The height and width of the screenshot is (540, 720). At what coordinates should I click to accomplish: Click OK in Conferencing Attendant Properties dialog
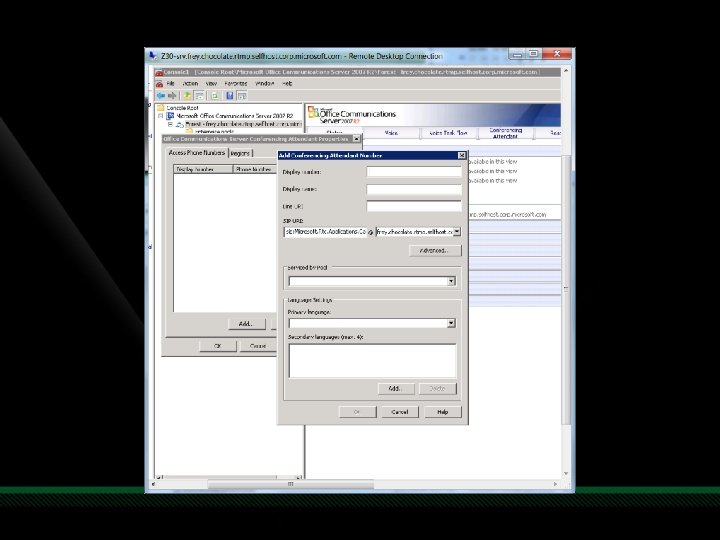(x=218, y=346)
